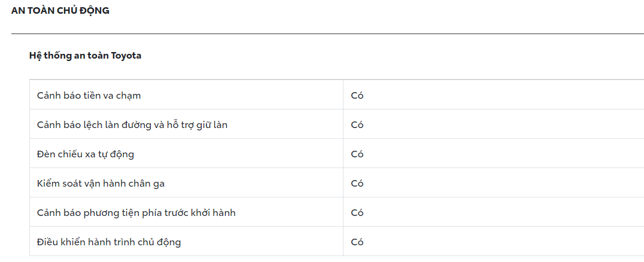Select the Cảnh báo tiền va chạm row label
644x262 pixels.
point(89,96)
